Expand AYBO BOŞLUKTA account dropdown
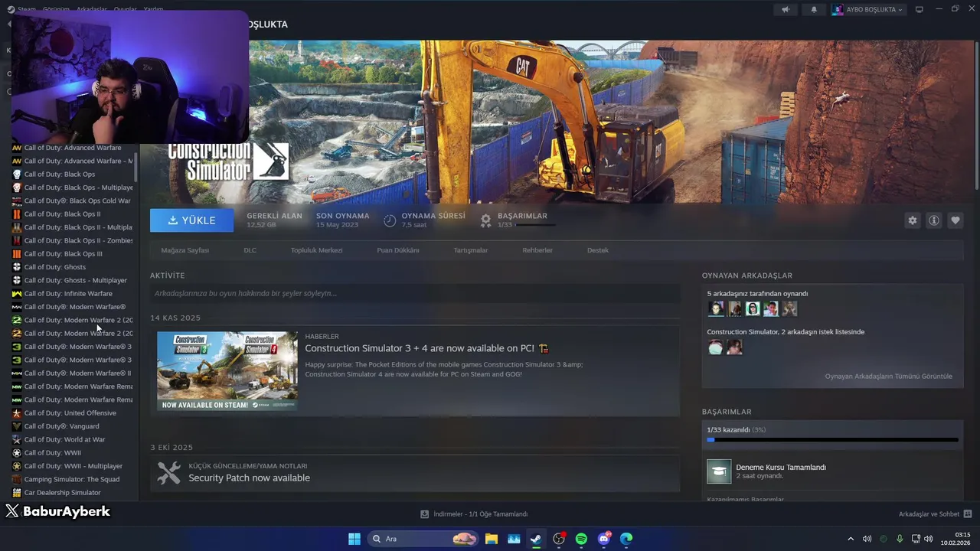980x551 pixels. point(868,9)
